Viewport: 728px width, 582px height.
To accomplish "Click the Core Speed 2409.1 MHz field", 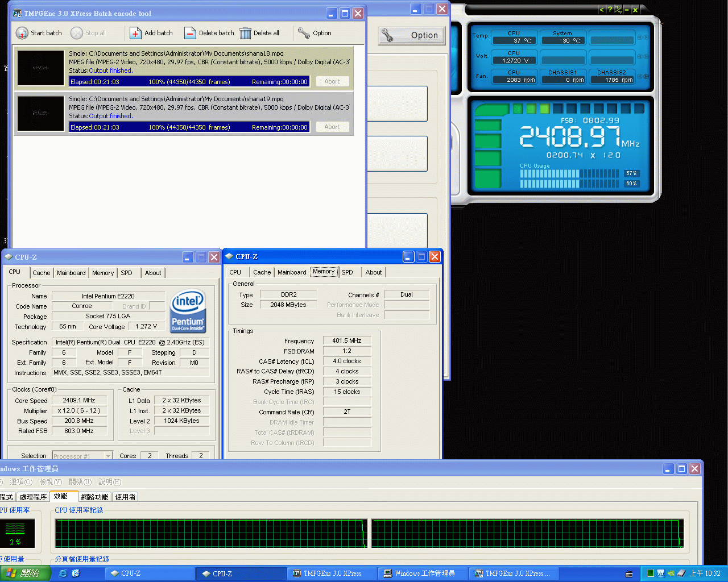I will click(79, 400).
